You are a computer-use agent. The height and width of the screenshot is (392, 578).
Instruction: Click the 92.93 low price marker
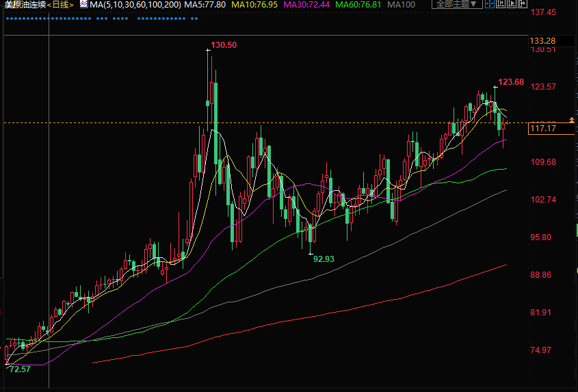[324, 259]
